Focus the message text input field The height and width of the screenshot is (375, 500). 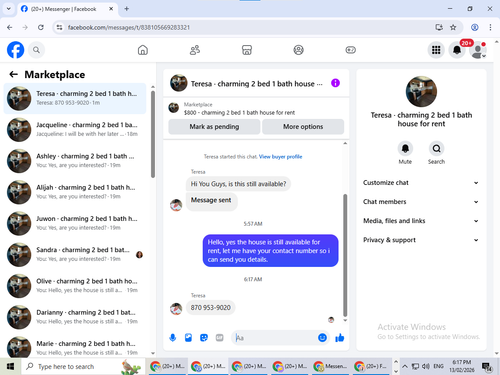pos(273,338)
